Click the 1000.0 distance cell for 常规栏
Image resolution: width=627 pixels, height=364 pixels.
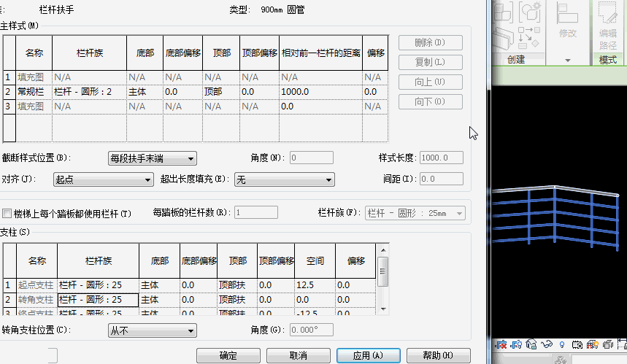click(320, 92)
